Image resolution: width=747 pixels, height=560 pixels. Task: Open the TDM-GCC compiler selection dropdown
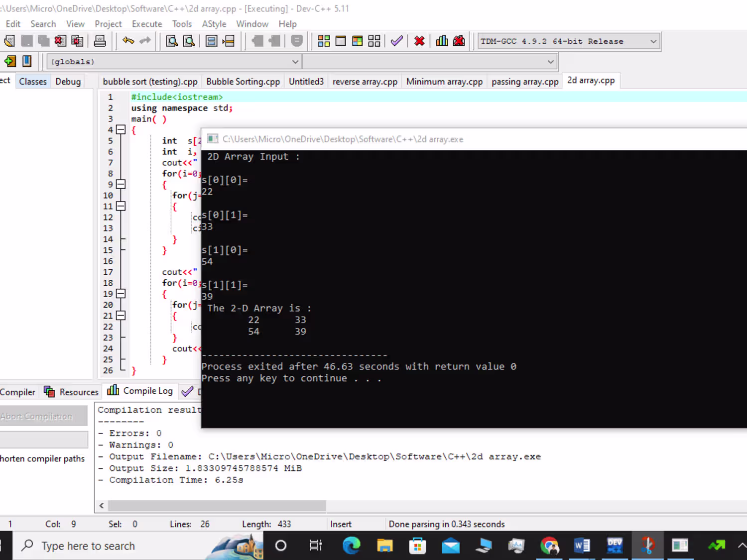653,41
